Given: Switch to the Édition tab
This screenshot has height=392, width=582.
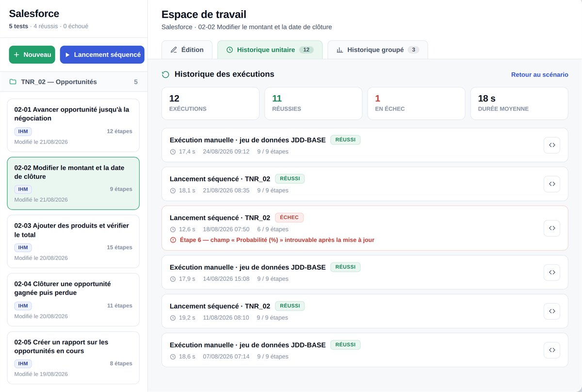Looking at the screenshot, I should pyautogui.click(x=187, y=50).
